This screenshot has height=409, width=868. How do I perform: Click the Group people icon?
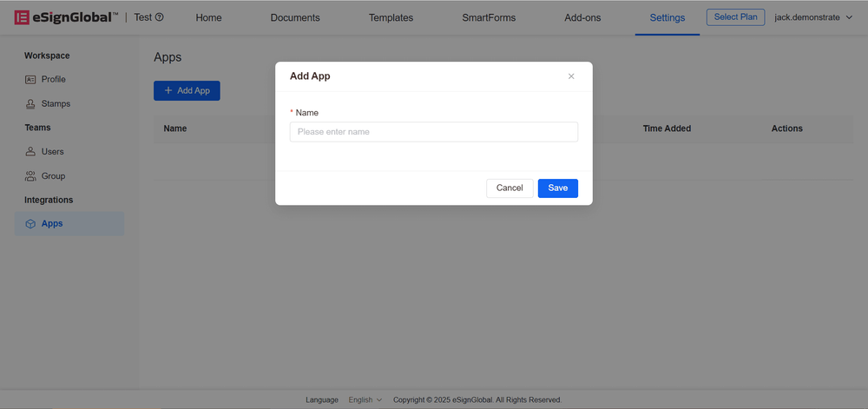point(30,175)
